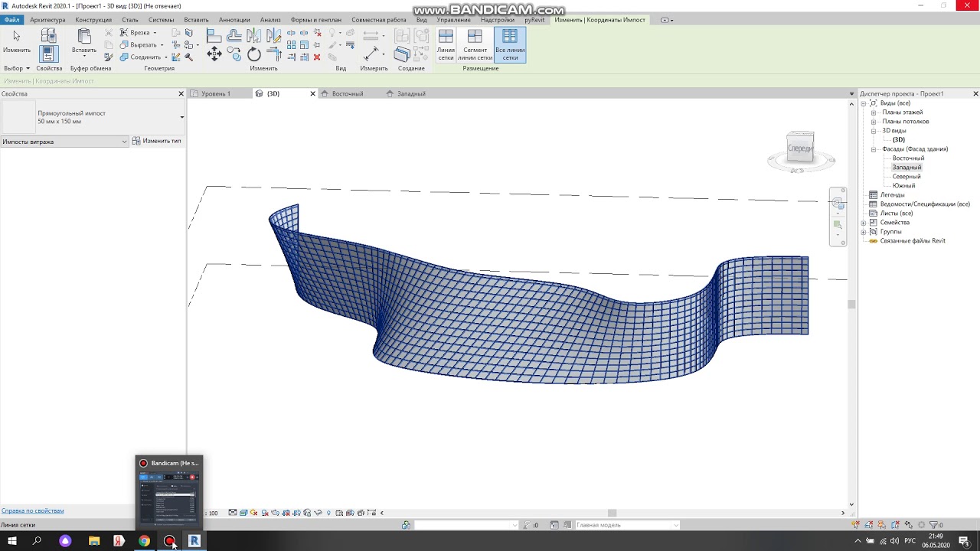Click the red X Delete icon
Screen dimensions: 980x551
pos(317,57)
